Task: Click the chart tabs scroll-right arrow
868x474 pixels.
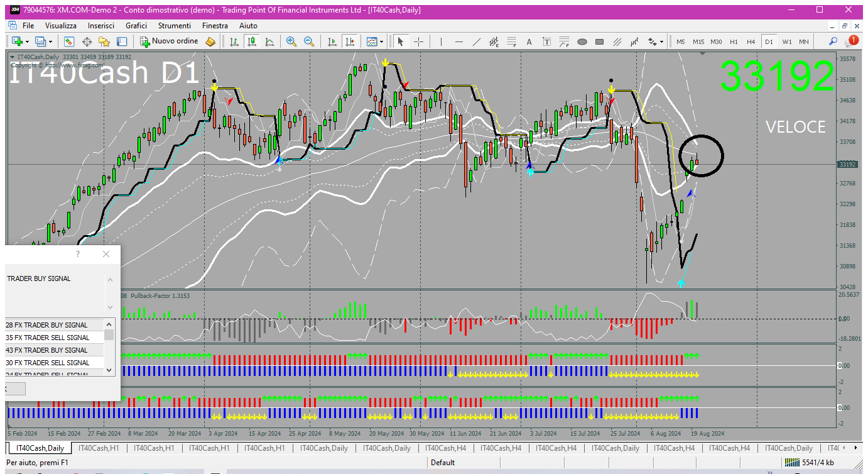Action: click(857, 448)
